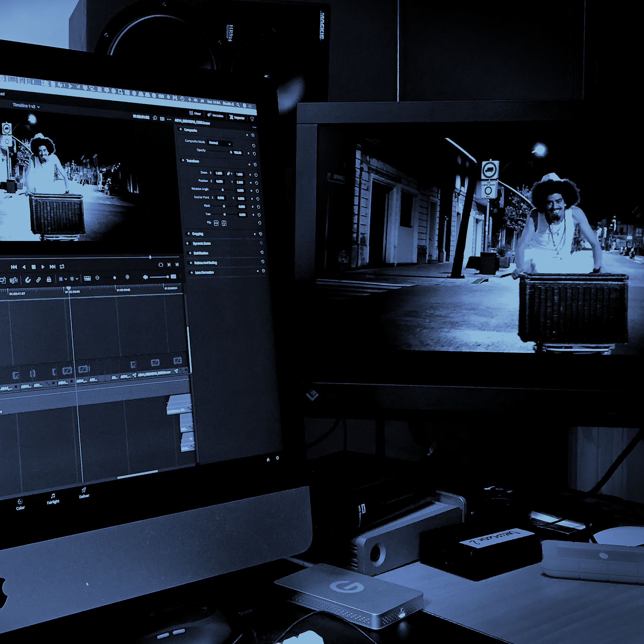Switch to the Fairlight page

[53, 499]
